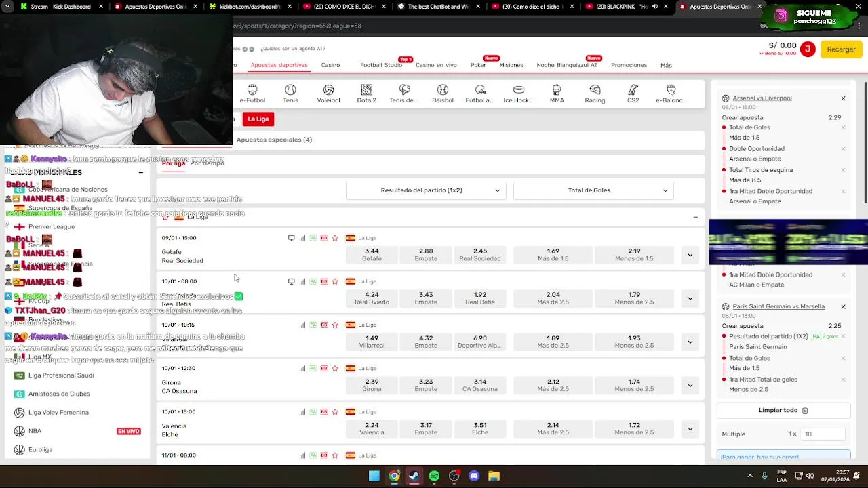The height and width of the screenshot is (488, 868).
Task: Click the La Liga red filter chip
Action: click(258, 119)
